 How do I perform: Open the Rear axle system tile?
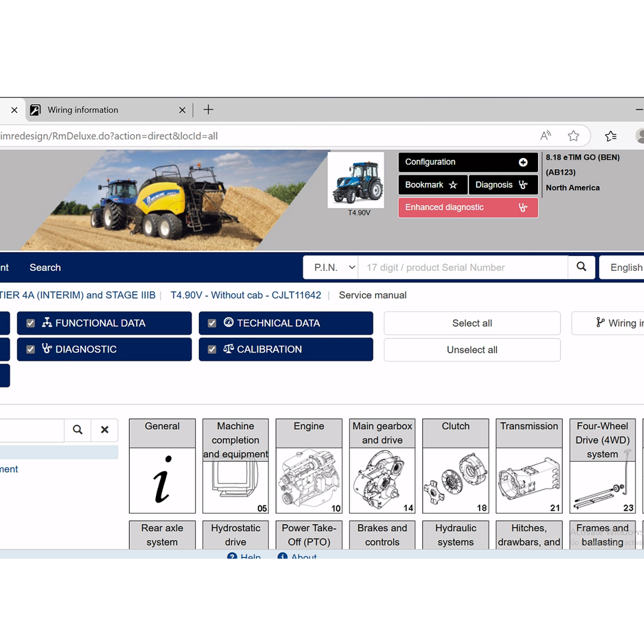pyautogui.click(x=162, y=535)
